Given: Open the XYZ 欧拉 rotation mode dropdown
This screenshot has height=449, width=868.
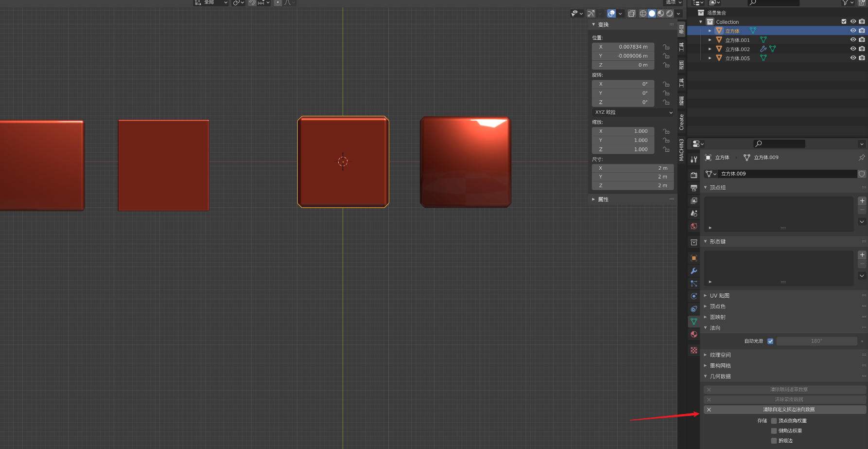Looking at the screenshot, I should coord(633,112).
